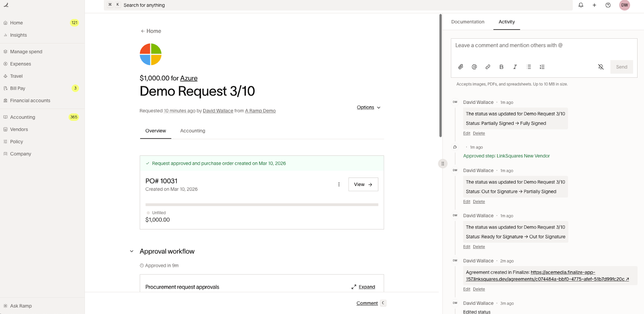Toggle italic formatting in comment box
644x314 pixels.
point(515,67)
